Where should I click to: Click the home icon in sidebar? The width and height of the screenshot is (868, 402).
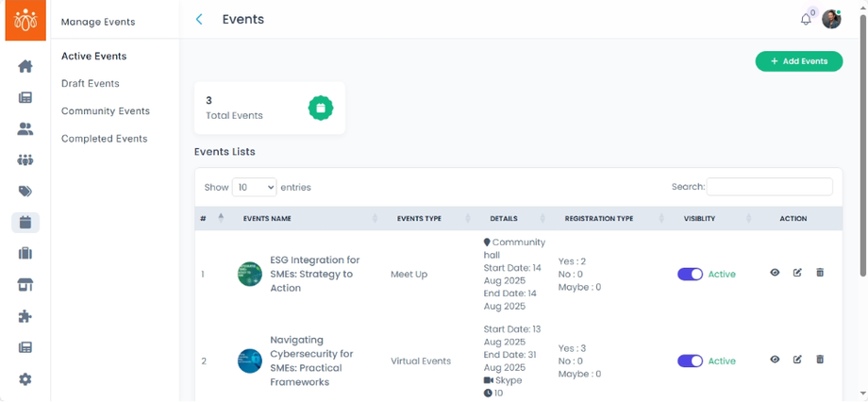coord(25,66)
